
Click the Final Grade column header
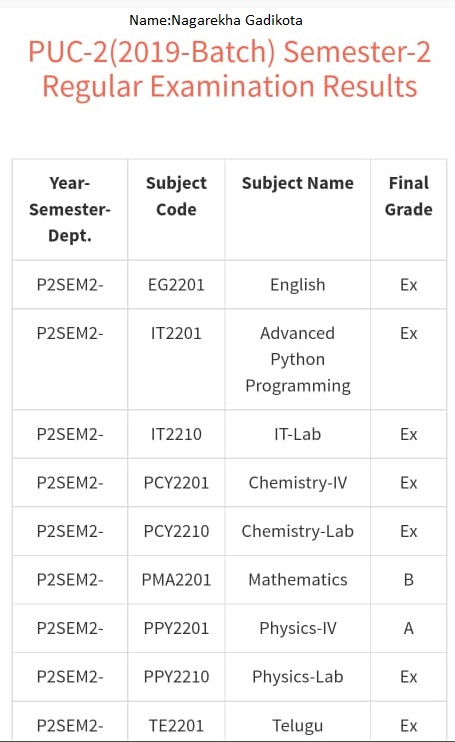(409, 196)
